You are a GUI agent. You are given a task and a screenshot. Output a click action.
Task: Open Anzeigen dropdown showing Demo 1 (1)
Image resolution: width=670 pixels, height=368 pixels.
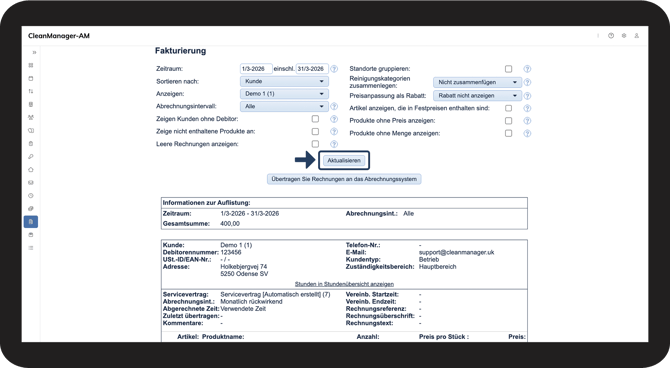284,94
